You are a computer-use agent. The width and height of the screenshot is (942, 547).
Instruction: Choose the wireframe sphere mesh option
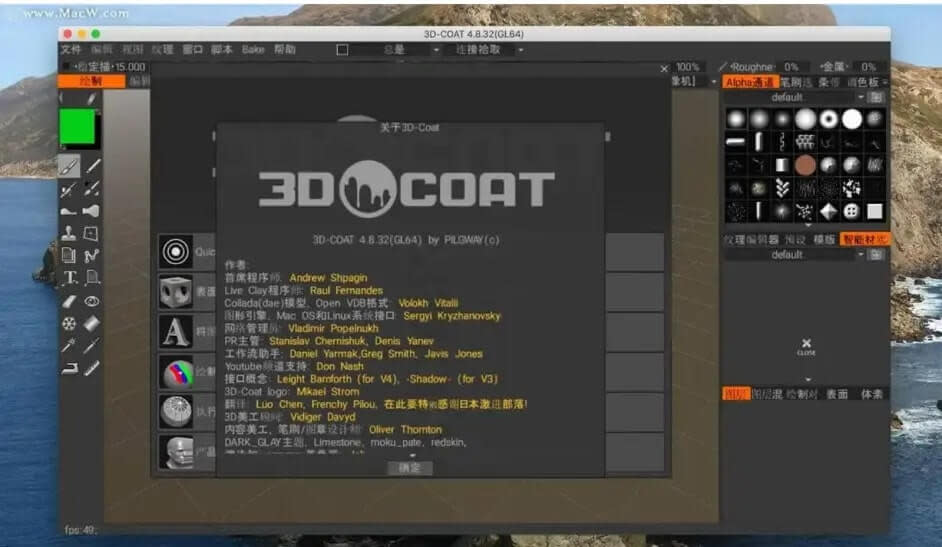click(175, 412)
